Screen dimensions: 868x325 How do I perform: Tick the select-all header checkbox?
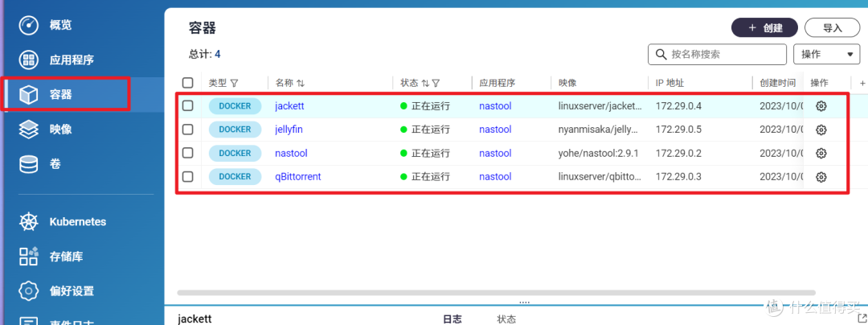187,83
